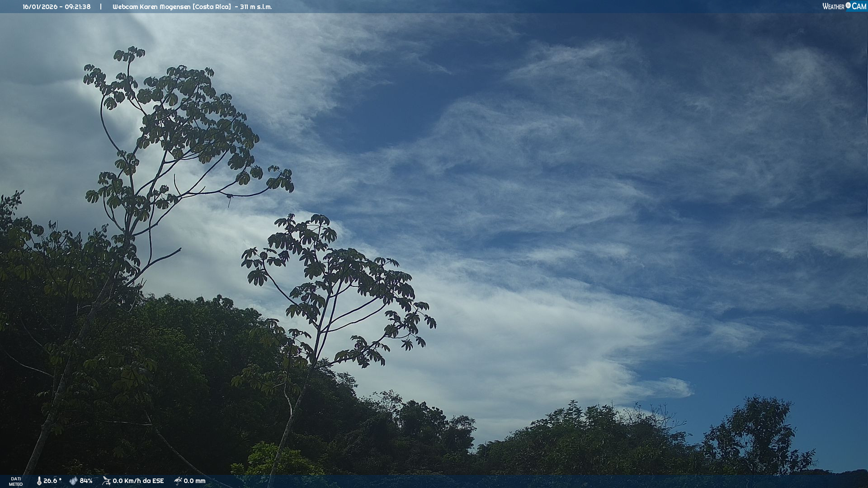Click the ESE wind direction text
The height and width of the screenshot is (488, 868).
158,481
